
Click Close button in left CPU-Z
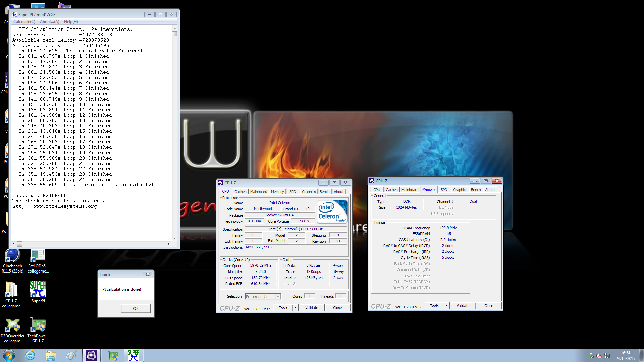click(x=337, y=308)
